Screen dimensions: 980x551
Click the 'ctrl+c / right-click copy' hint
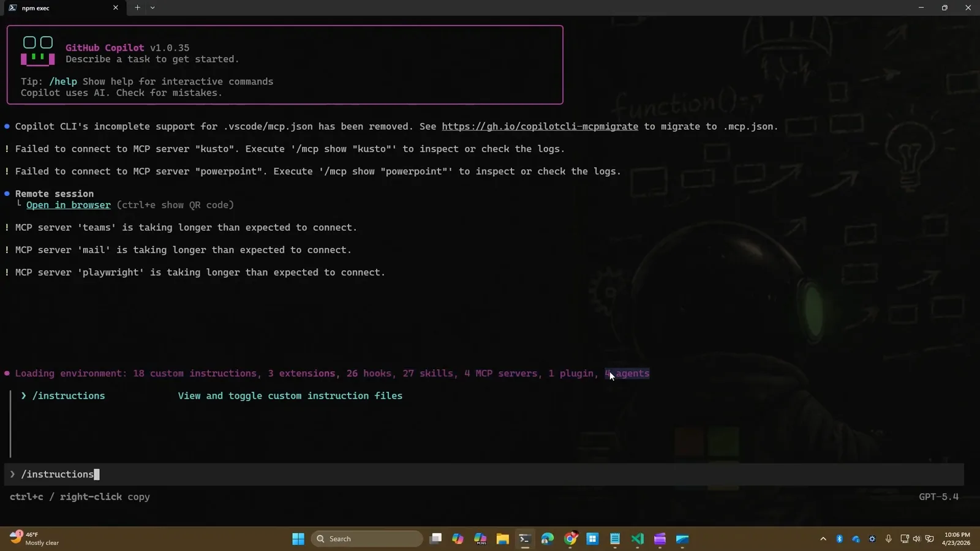coord(80,497)
